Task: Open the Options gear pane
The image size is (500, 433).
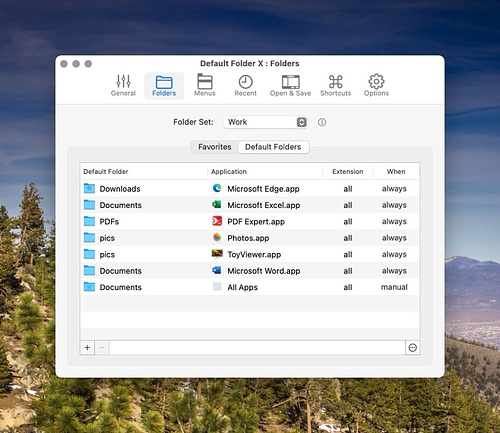Action: 376,85
